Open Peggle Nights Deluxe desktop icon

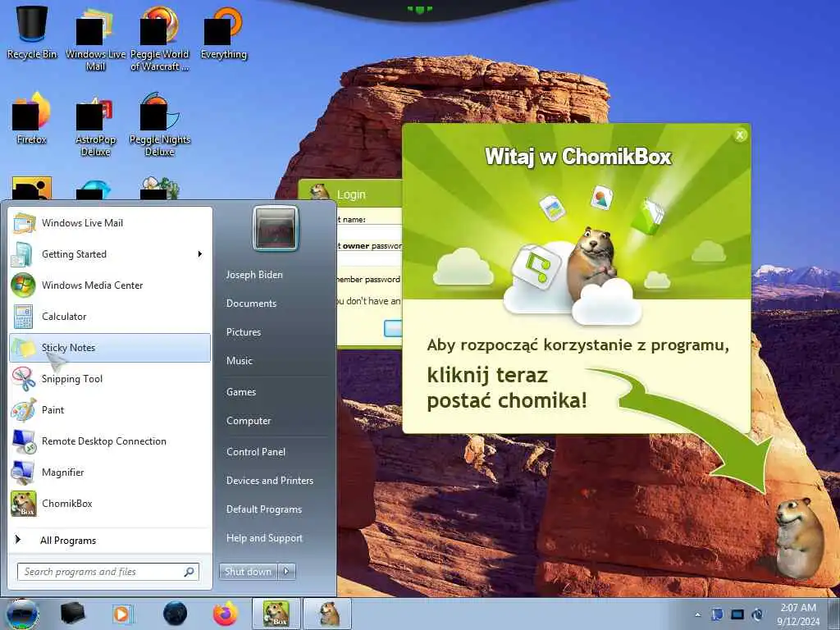click(160, 126)
